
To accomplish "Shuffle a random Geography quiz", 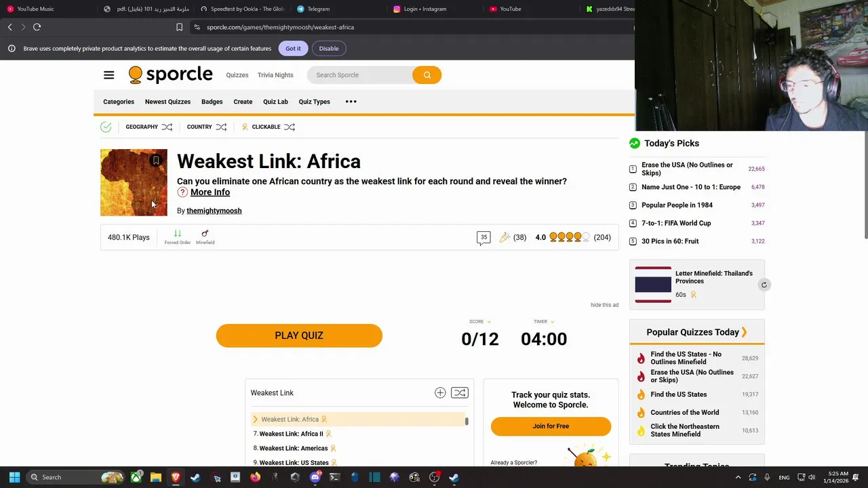I will click(x=167, y=127).
